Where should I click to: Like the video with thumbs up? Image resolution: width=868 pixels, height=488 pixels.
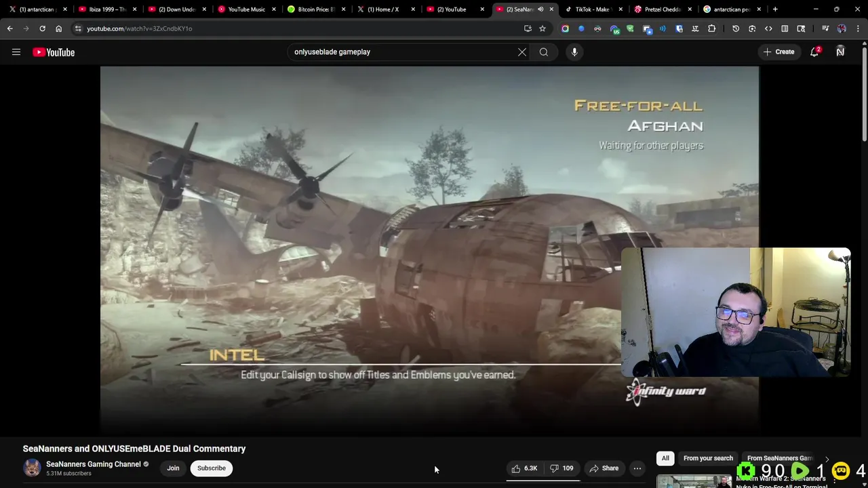524,468
